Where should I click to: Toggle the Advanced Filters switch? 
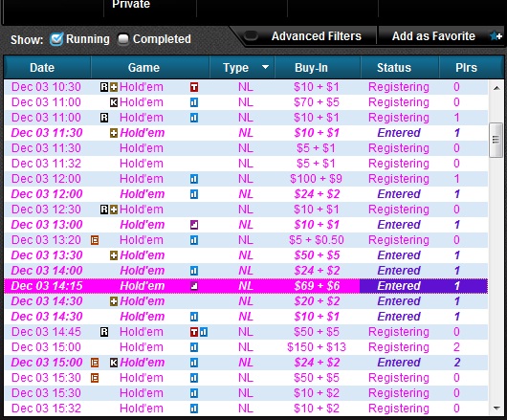251,35
